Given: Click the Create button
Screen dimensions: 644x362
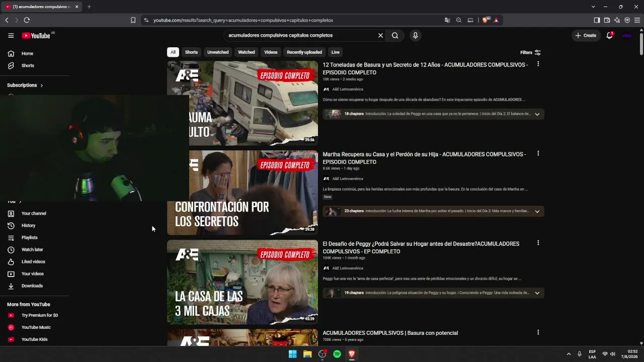Looking at the screenshot, I should 586,36.
